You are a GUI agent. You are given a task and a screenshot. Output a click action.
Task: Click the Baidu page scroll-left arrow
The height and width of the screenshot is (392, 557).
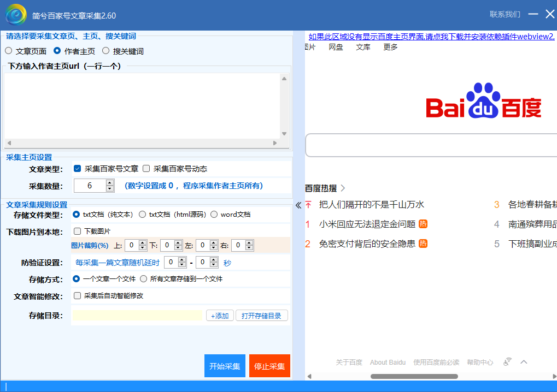click(x=309, y=376)
